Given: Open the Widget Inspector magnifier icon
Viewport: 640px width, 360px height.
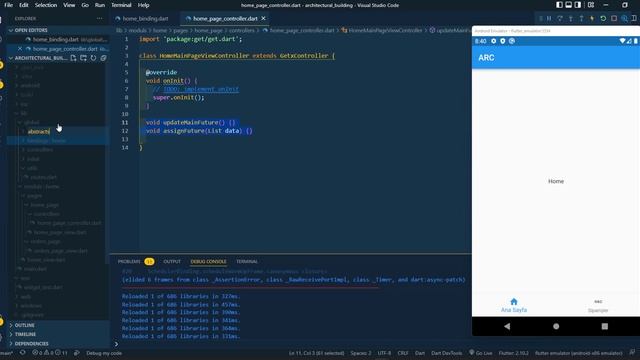Looking at the screenshot, I should 624,18.
